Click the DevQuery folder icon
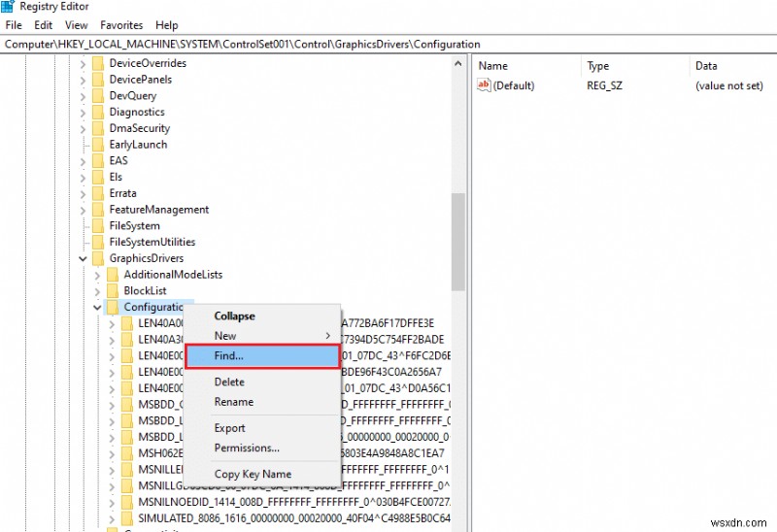The width and height of the screenshot is (777, 532). (x=98, y=95)
